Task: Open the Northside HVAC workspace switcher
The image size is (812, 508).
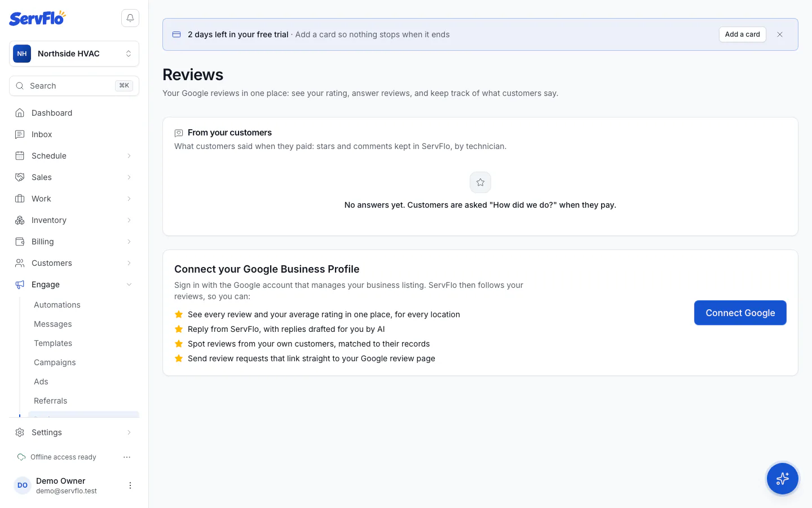Action: coord(74,54)
